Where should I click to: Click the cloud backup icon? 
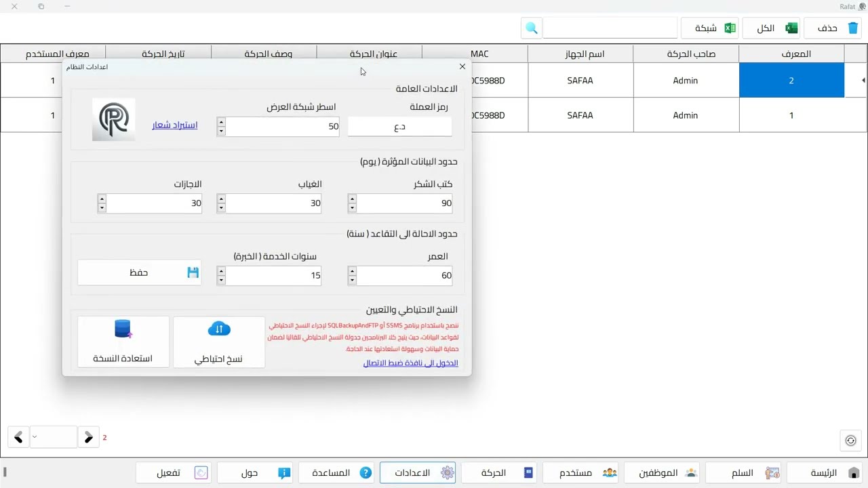coord(219,329)
